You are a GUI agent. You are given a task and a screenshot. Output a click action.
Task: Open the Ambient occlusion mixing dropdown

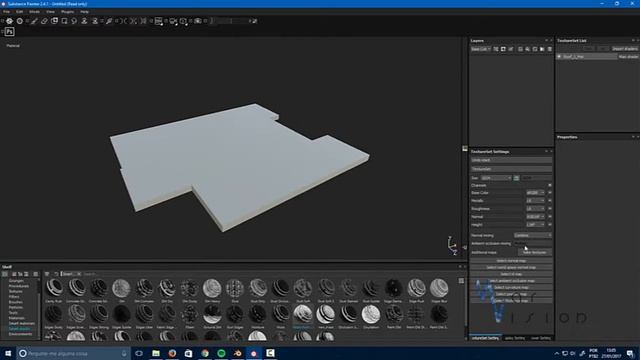[x=533, y=244]
